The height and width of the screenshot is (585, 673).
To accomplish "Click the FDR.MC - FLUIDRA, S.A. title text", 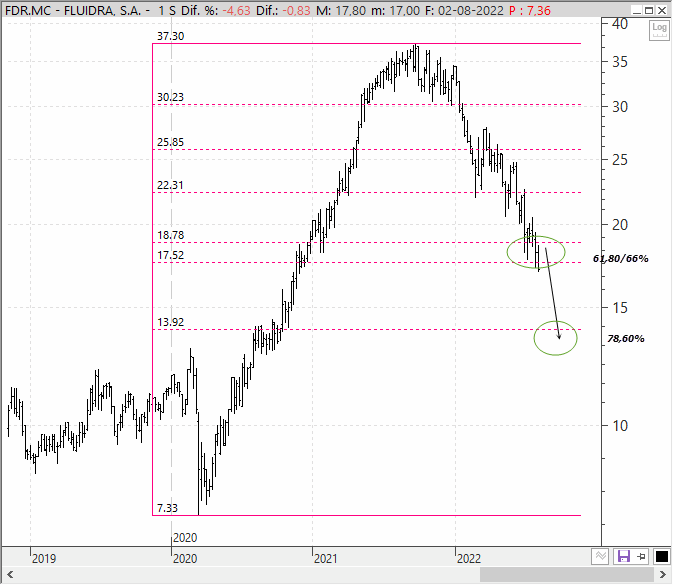I will click(73, 10).
